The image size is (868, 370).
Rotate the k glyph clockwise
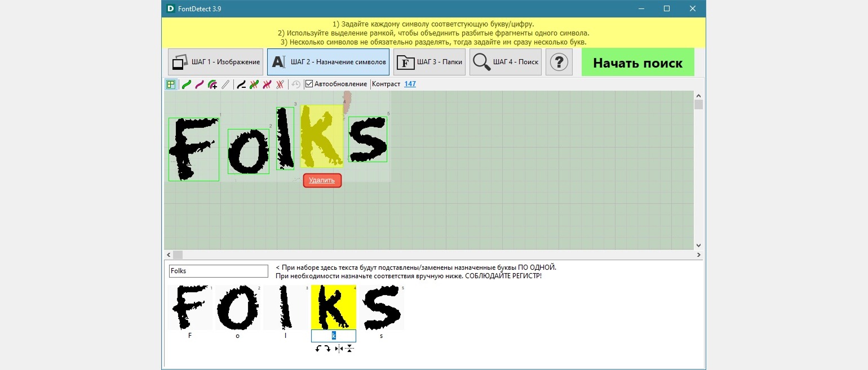[327, 349]
